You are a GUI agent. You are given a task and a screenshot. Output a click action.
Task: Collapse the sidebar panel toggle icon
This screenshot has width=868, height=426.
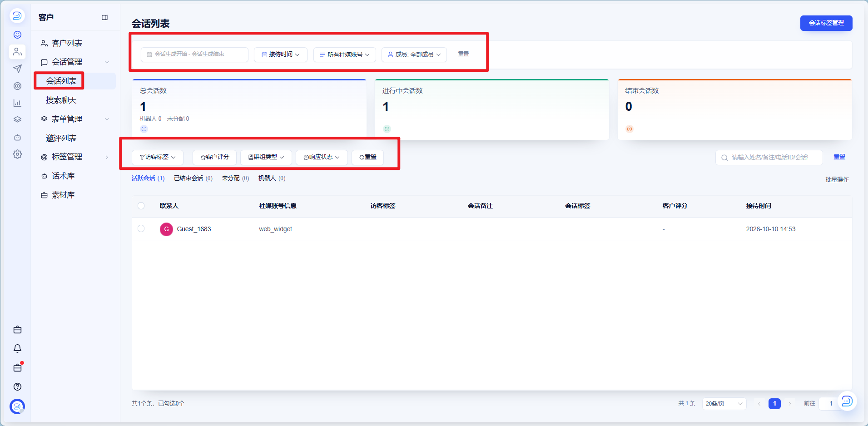(104, 17)
